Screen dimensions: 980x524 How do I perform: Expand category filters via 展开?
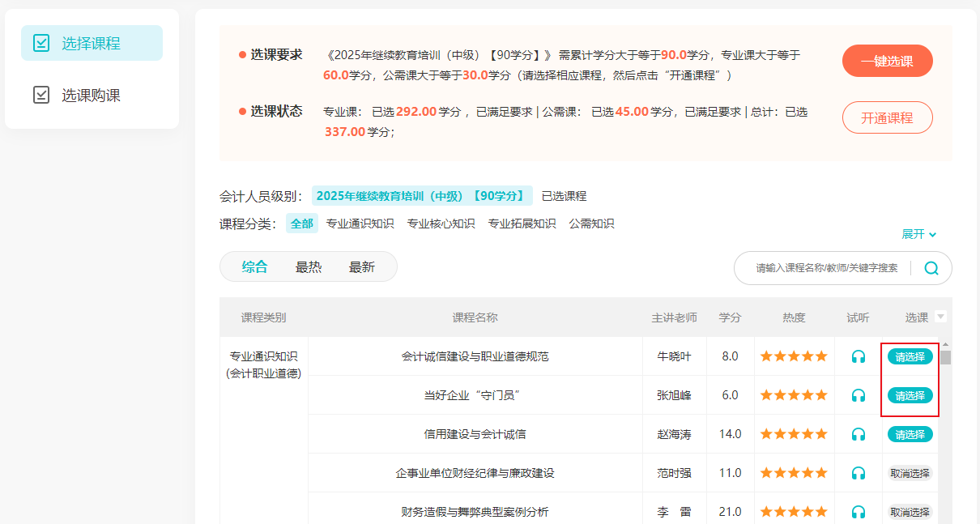(918, 234)
